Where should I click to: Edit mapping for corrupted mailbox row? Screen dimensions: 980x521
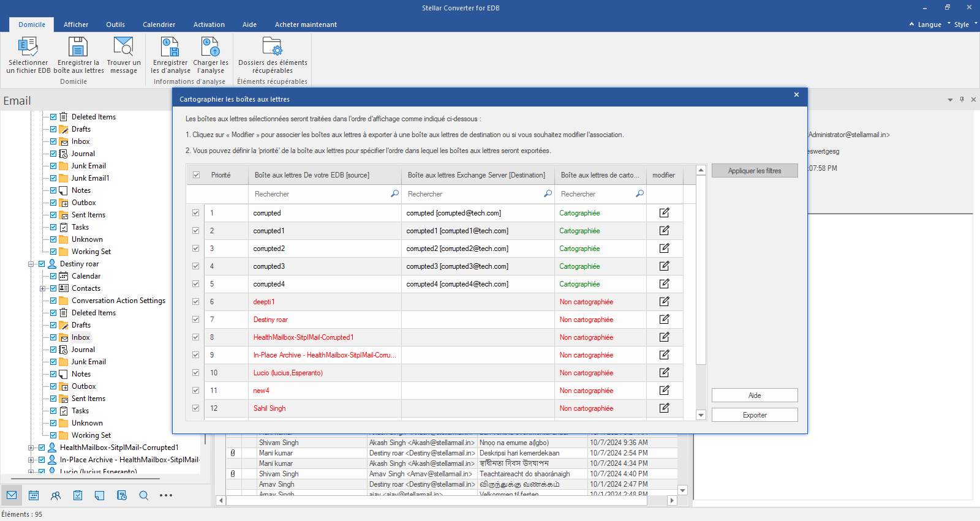664,212
